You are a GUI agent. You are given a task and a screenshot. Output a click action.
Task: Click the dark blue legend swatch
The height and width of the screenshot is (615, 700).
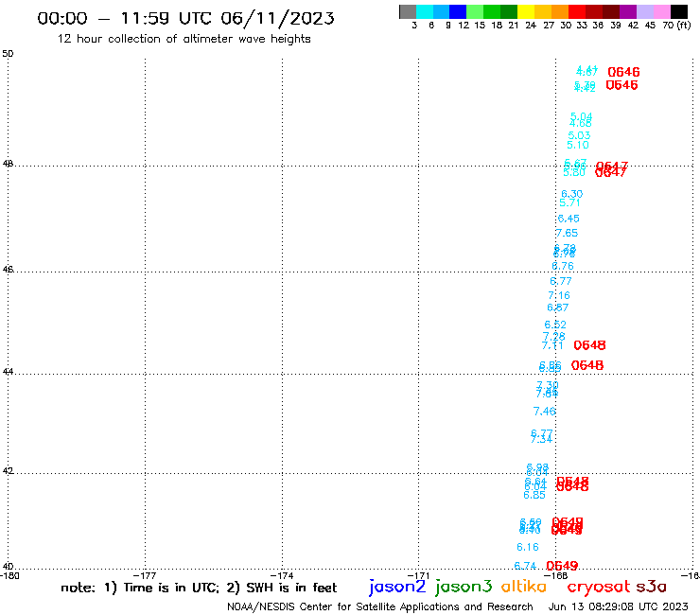458,11
